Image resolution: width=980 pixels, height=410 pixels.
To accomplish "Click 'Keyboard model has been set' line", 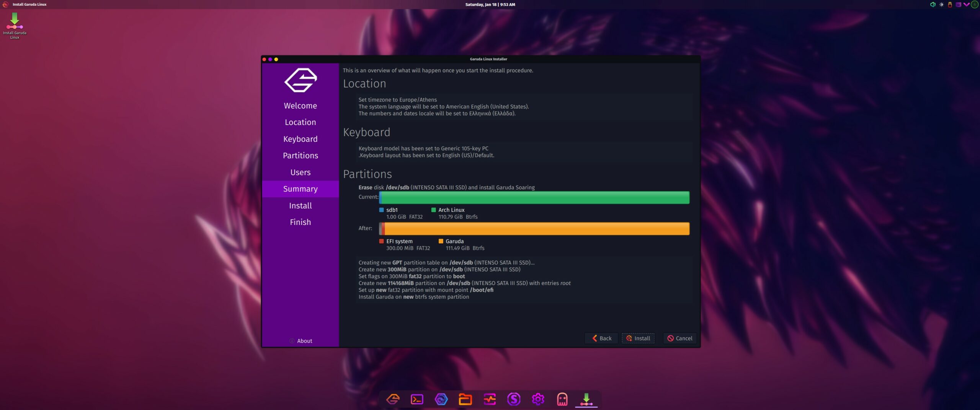I will tap(423, 148).
